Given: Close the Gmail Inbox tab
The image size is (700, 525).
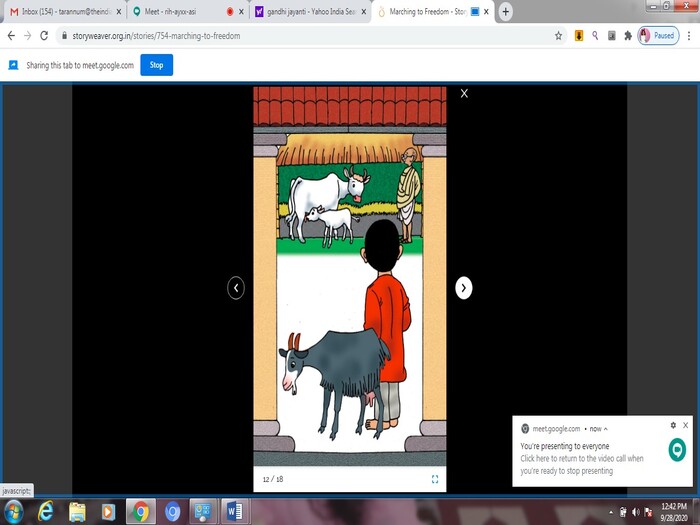Looking at the screenshot, I should click(x=119, y=12).
